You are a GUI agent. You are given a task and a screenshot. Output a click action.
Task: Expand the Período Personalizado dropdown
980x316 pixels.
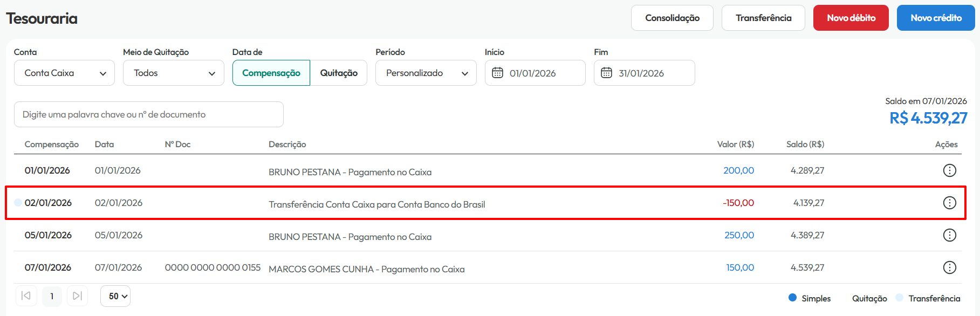coord(426,73)
